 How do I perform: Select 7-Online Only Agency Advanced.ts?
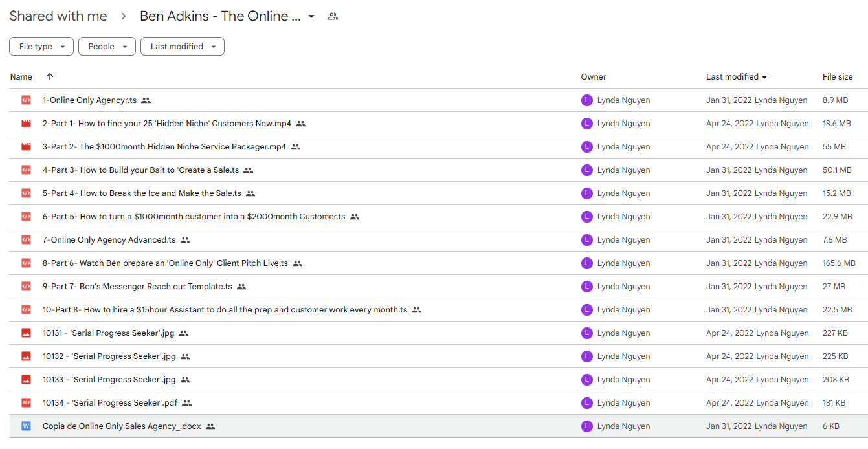(109, 240)
